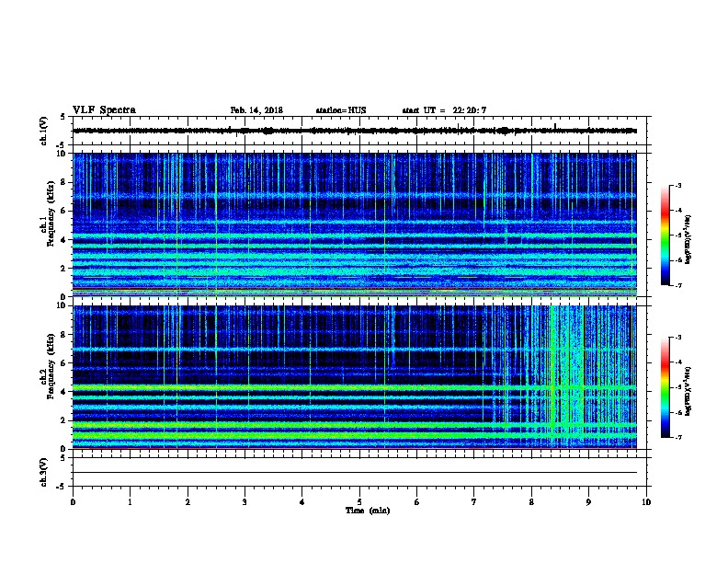Click the ch.1 color scale log(PSD) unit label
728x563 pixels.
pos(688,239)
